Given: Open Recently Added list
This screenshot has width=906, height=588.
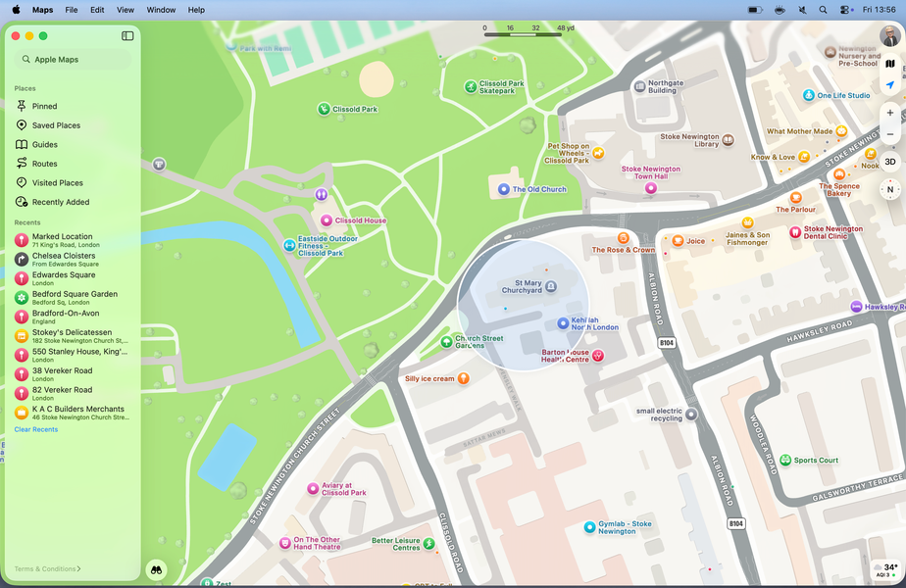Looking at the screenshot, I should (73, 202).
